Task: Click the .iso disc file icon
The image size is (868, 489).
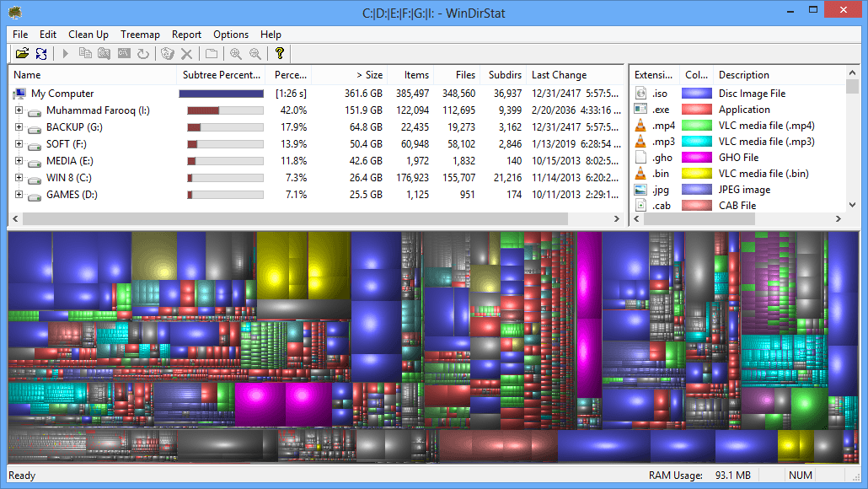Action: pyautogui.click(x=640, y=93)
